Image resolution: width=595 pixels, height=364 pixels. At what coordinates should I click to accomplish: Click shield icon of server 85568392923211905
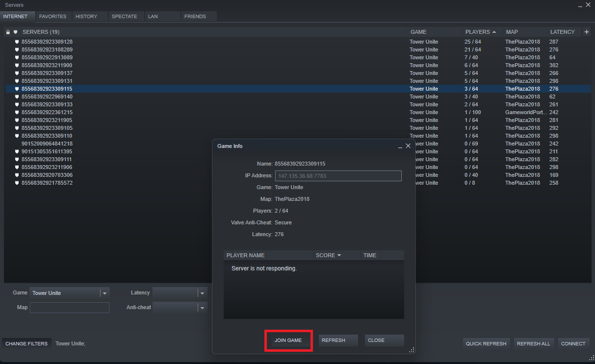coord(17,120)
